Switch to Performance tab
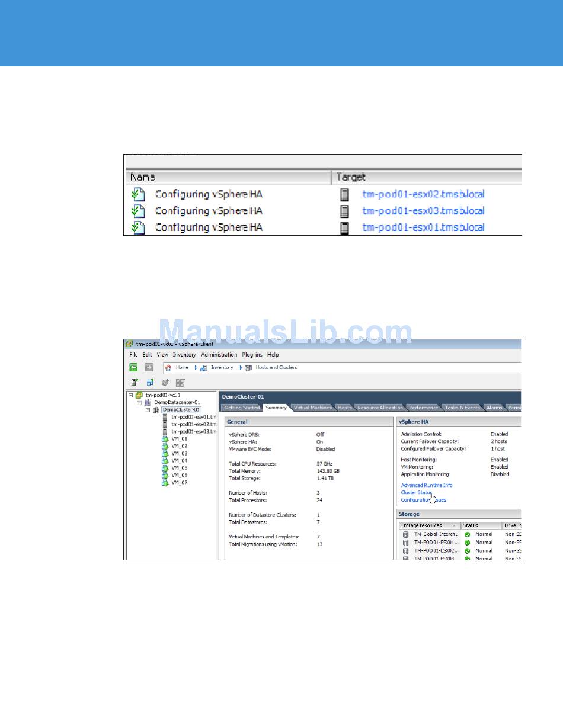Image resolution: width=563 pixels, height=728 pixels. point(424,408)
